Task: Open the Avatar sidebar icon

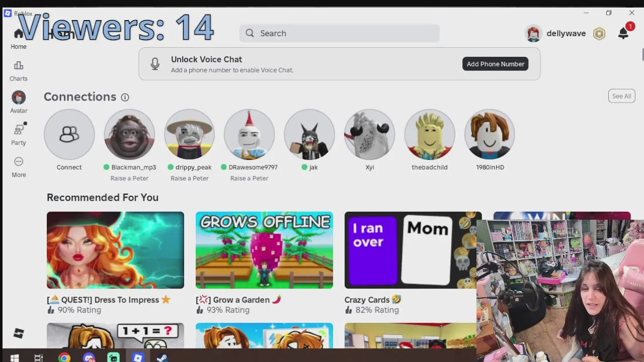Action: [19, 98]
